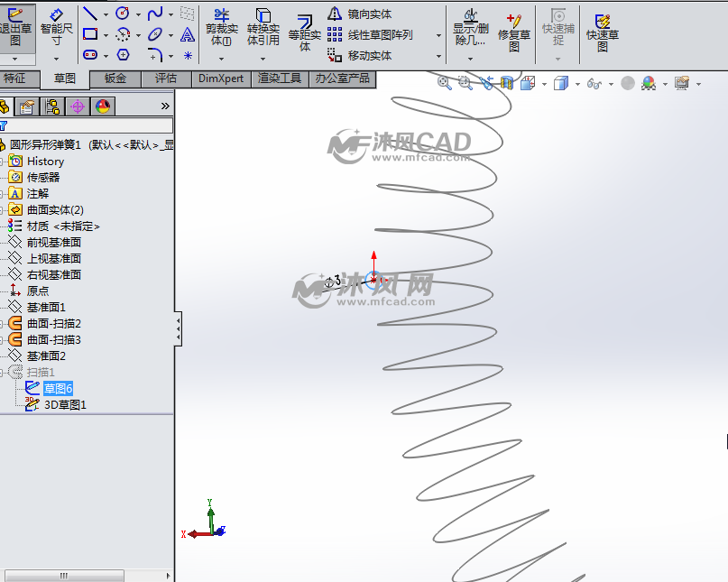Switch to the 特征 (Features) tab
The image size is (728, 582).
15,79
